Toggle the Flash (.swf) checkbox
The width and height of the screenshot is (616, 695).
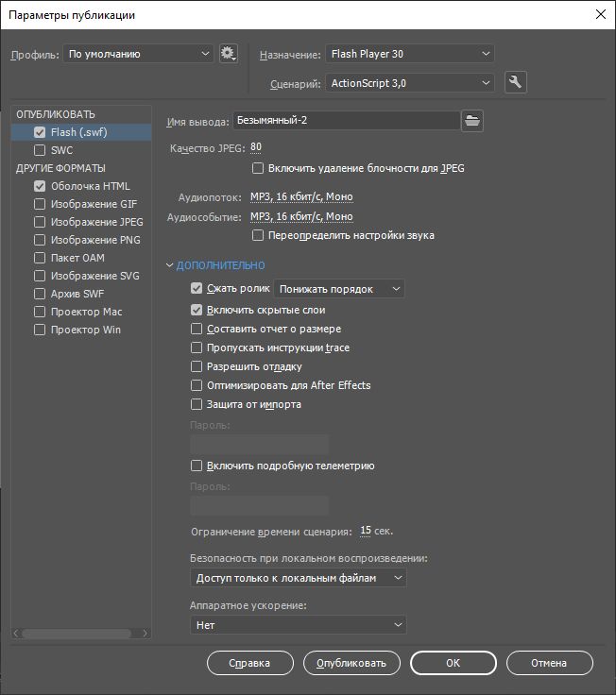(x=40, y=132)
